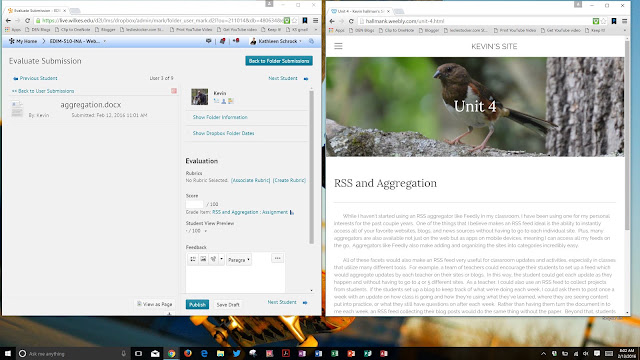Screen dimensions: 640x360
Task: Click the email icon under Kevin's name
Action: click(216, 101)
